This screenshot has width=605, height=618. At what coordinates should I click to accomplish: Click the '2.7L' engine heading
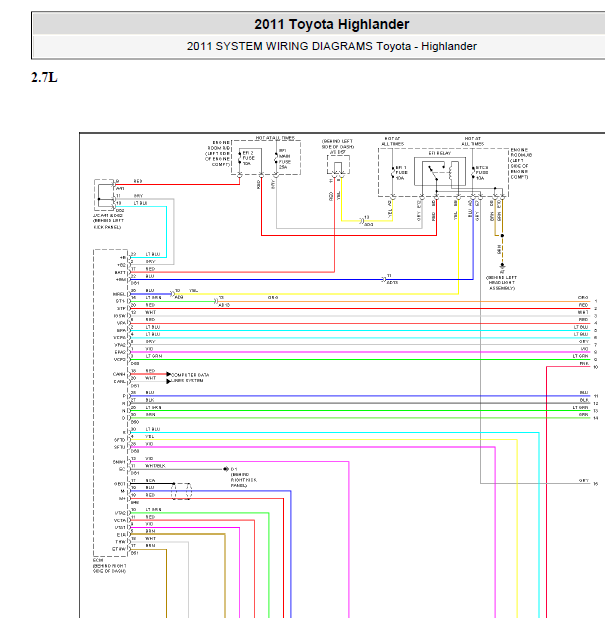click(x=44, y=77)
